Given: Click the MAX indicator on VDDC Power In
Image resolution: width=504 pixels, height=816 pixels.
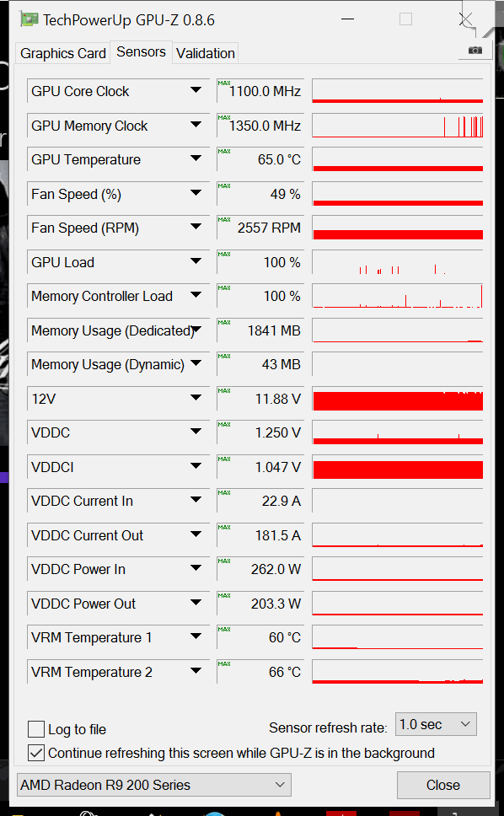Looking at the screenshot, I should click(x=224, y=561).
